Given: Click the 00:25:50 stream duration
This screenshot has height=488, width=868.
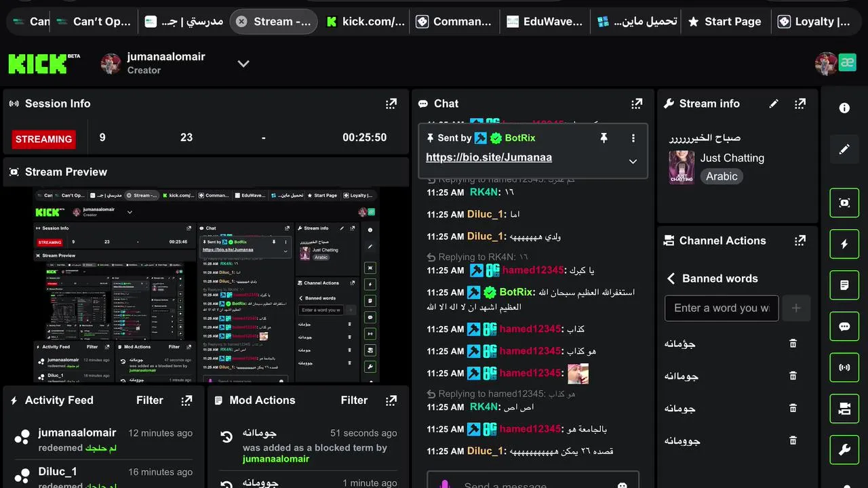Looking at the screenshot, I should pyautogui.click(x=364, y=138).
